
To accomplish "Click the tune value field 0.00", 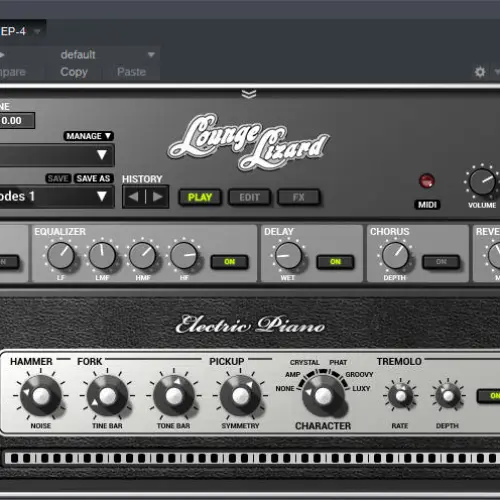I will tap(17, 121).
